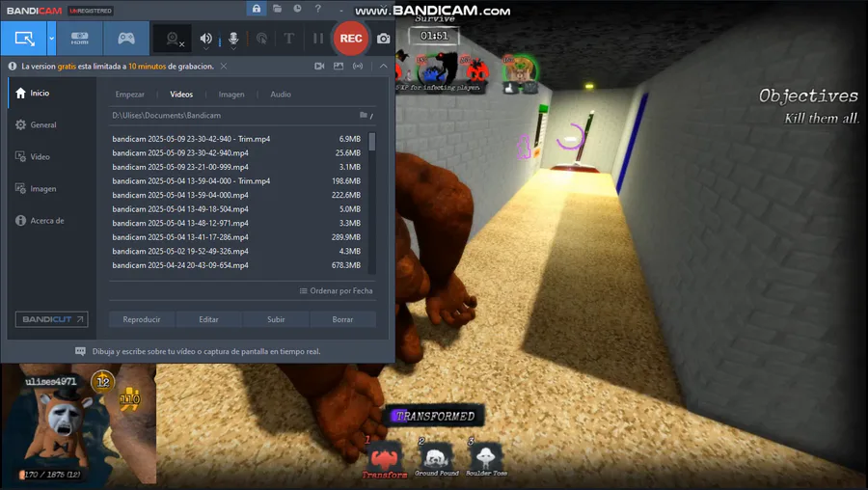The image size is (868, 490).
Task: Take a screenshot with the camera icon
Action: (x=383, y=39)
